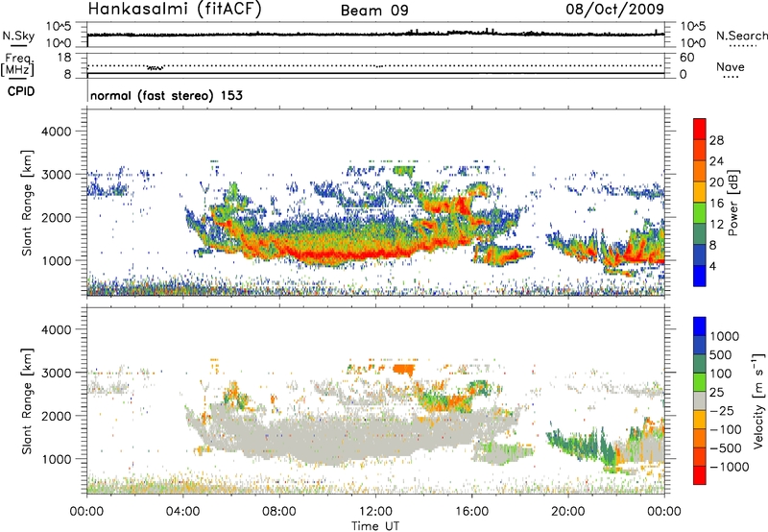
Task: Click the '-500' value on Velocity scale
Action: point(726,448)
